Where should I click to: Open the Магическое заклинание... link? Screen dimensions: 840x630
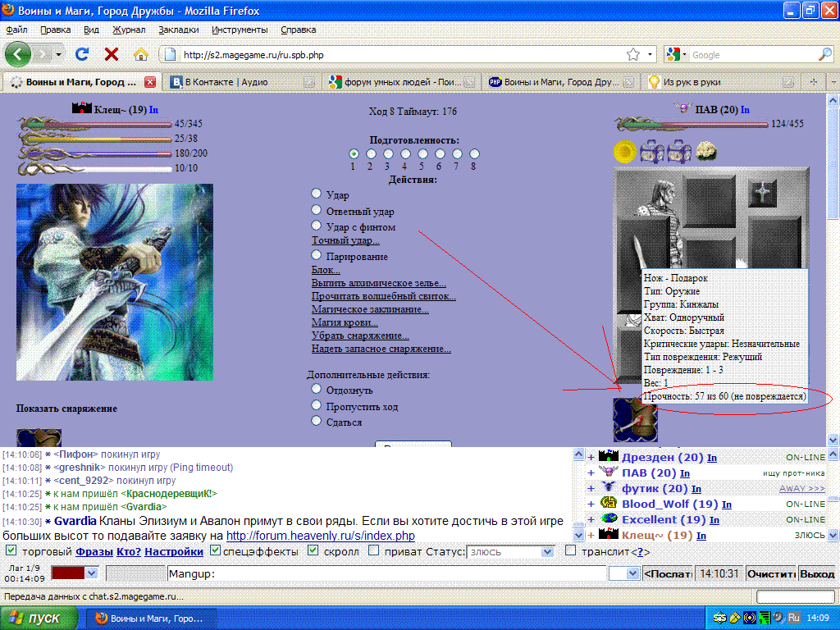[x=370, y=309]
